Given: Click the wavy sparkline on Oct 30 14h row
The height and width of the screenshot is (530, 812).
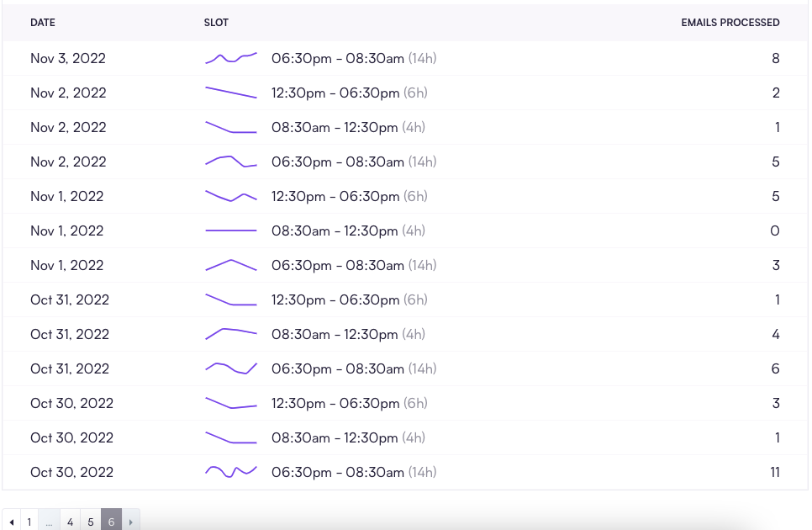Looking at the screenshot, I should pyautogui.click(x=231, y=472).
